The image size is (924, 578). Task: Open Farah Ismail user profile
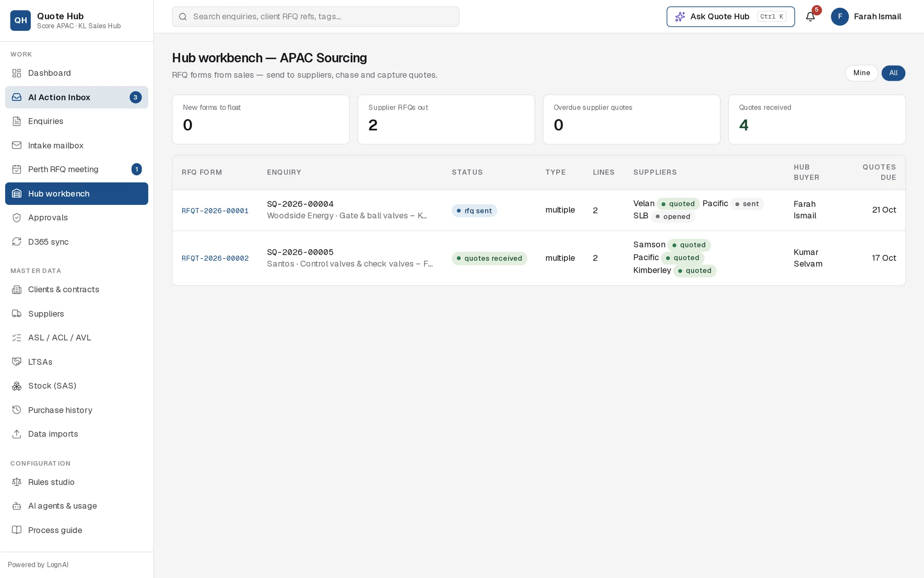pos(866,17)
